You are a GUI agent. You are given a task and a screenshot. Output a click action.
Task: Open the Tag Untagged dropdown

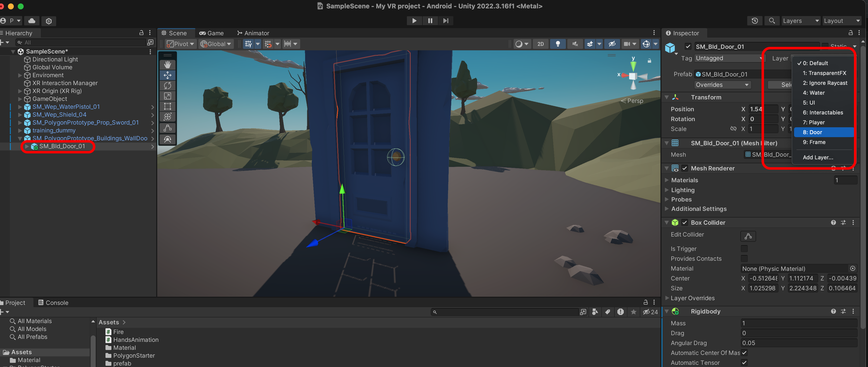click(x=729, y=58)
